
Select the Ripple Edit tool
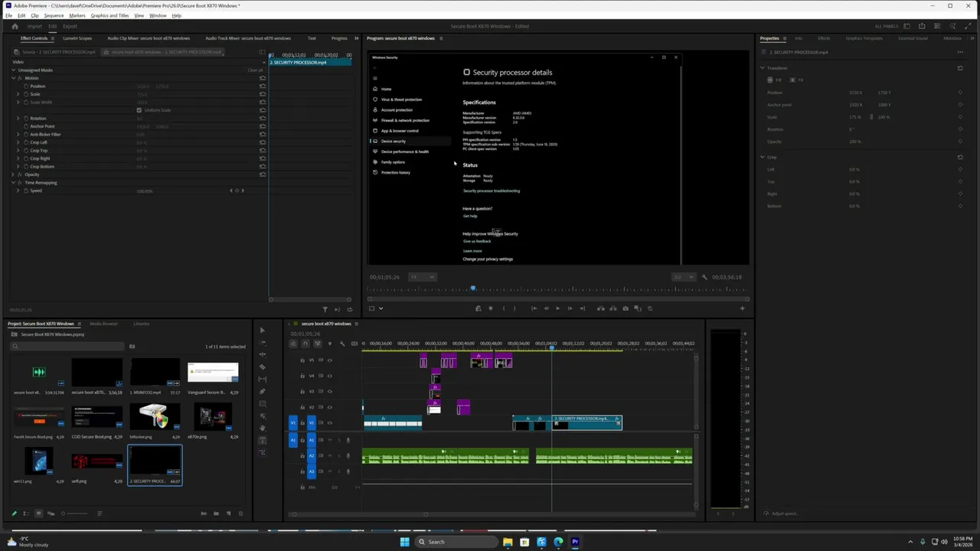pos(262,354)
